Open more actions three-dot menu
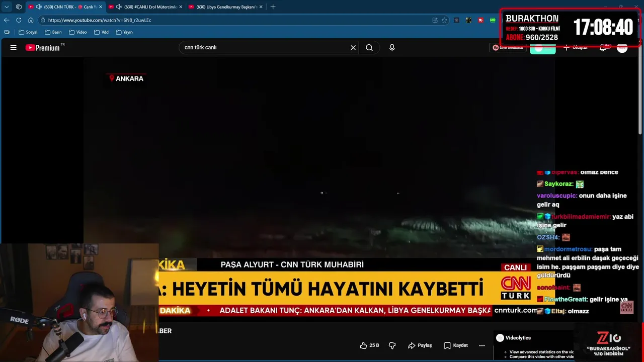The width and height of the screenshot is (644, 362). pos(482,345)
